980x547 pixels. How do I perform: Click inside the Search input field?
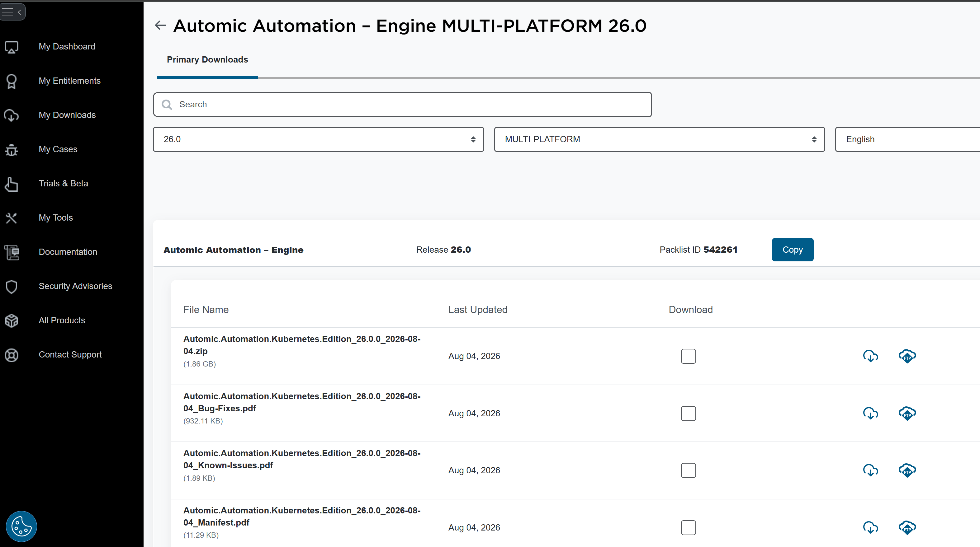tap(402, 105)
